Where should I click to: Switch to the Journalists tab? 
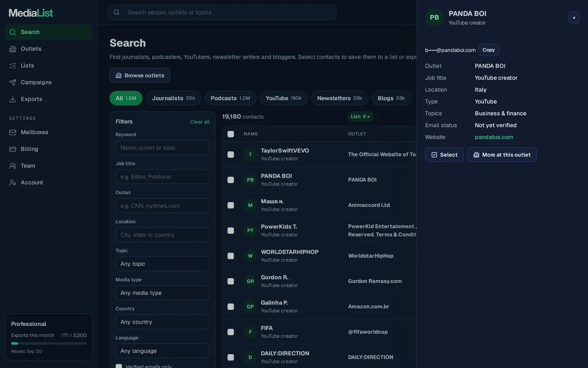point(174,98)
